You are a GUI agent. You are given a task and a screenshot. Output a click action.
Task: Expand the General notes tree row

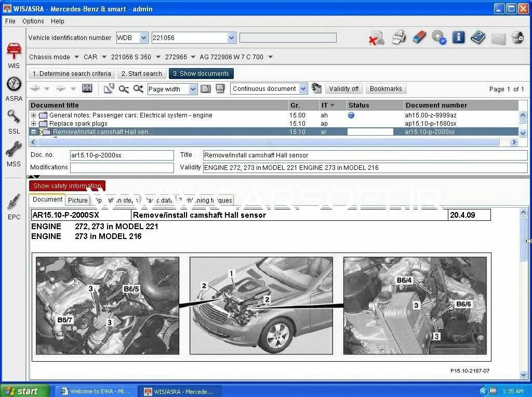coord(33,115)
